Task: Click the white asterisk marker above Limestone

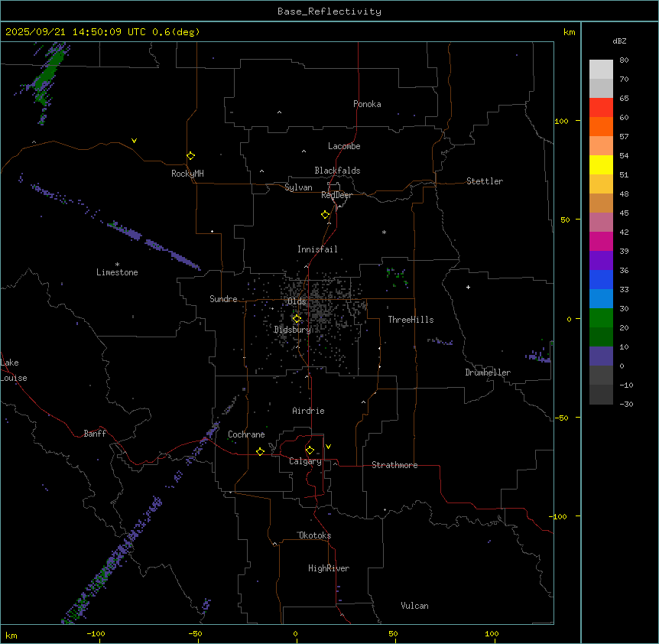Action: pyautogui.click(x=117, y=264)
